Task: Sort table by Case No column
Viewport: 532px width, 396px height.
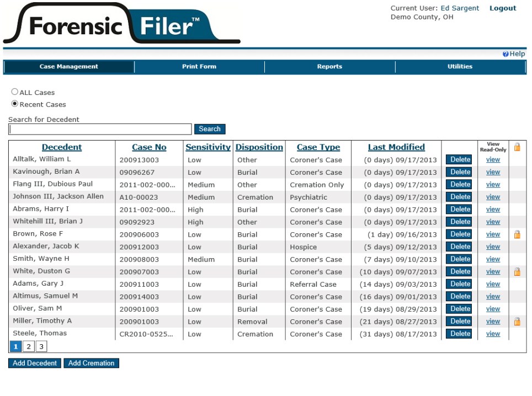Action: coord(150,147)
